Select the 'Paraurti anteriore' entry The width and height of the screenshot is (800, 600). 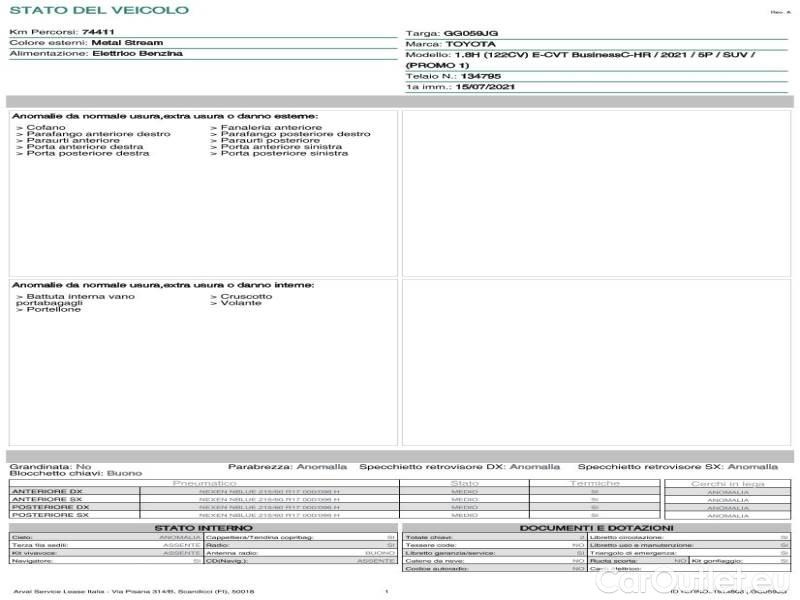point(68,140)
